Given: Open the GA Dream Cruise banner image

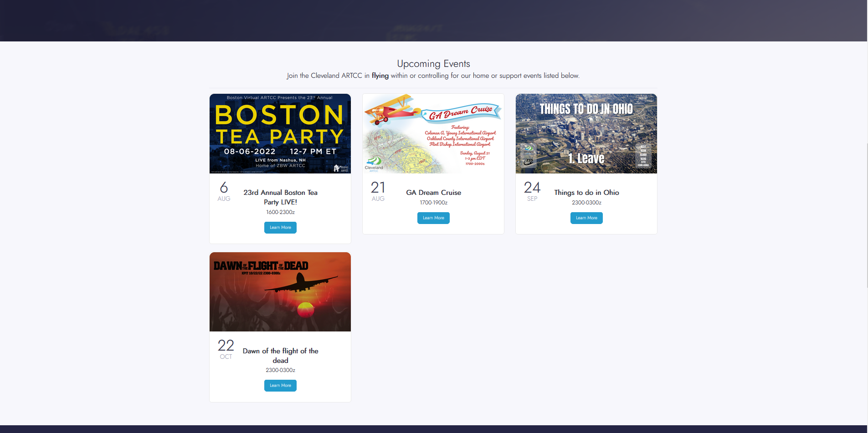Looking at the screenshot, I should 433,133.
